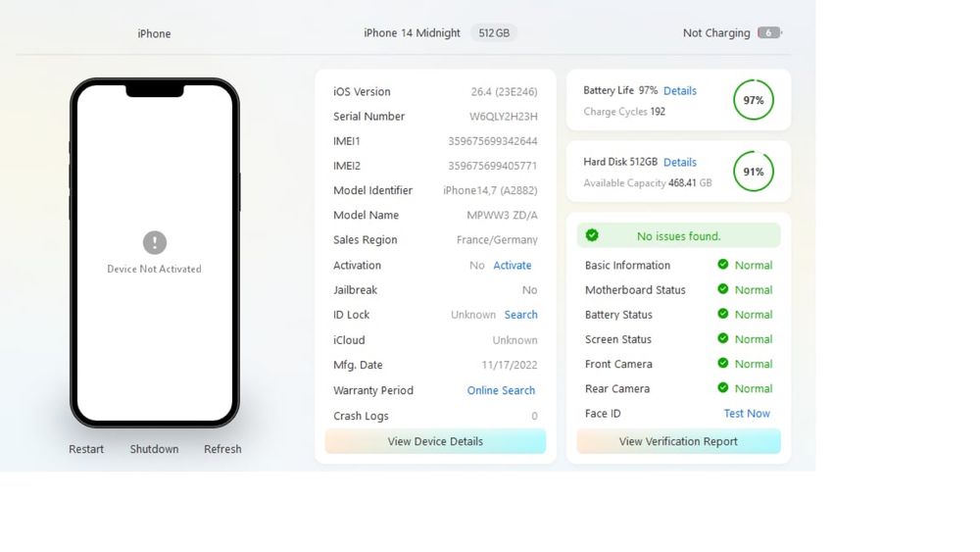Search the ID Lock status
The width and height of the screenshot is (980, 552).
click(x=520, y=315)
